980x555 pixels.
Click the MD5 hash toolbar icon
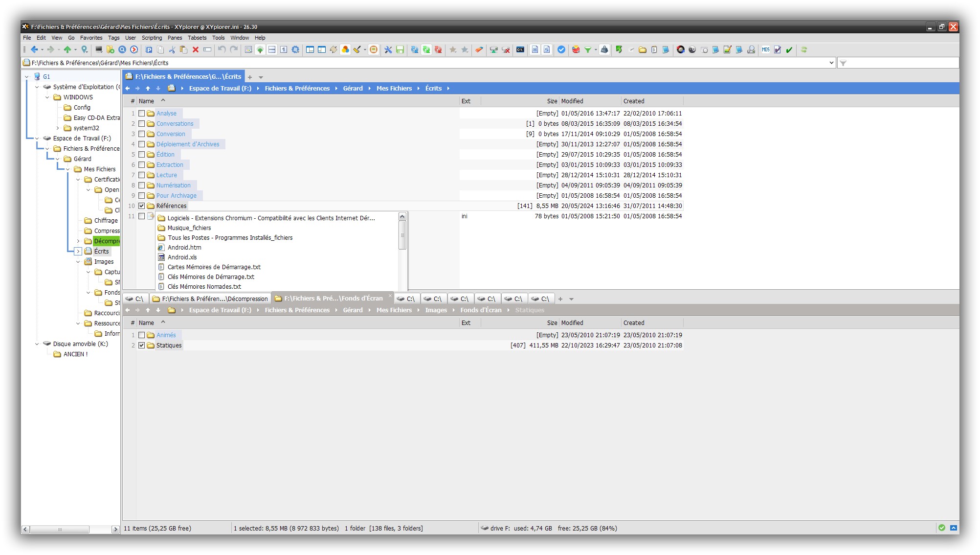tap(765, 49)
